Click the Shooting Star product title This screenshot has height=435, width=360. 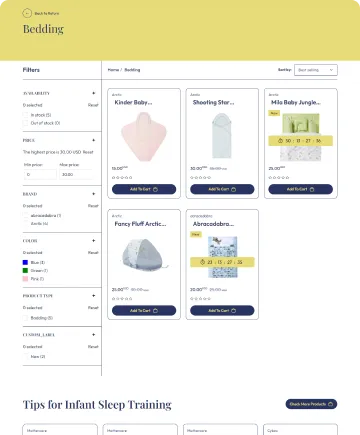[x=213, y=103]
